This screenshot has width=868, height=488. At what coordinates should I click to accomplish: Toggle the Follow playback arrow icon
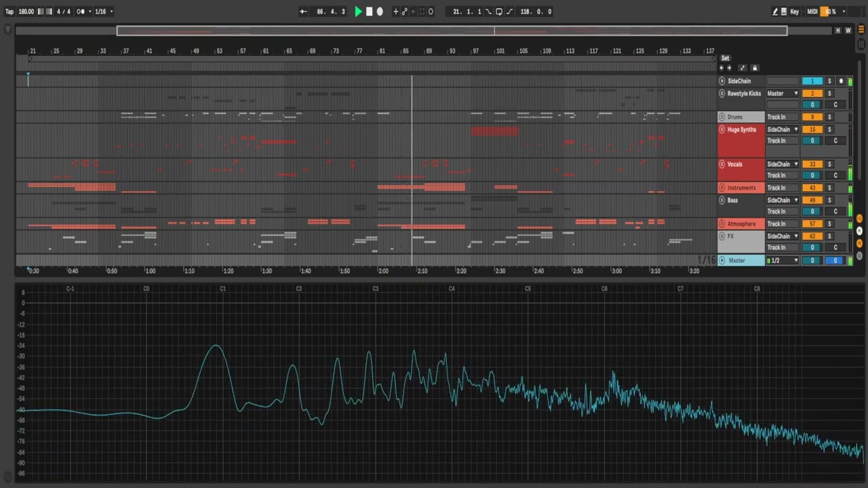point(303,12)
